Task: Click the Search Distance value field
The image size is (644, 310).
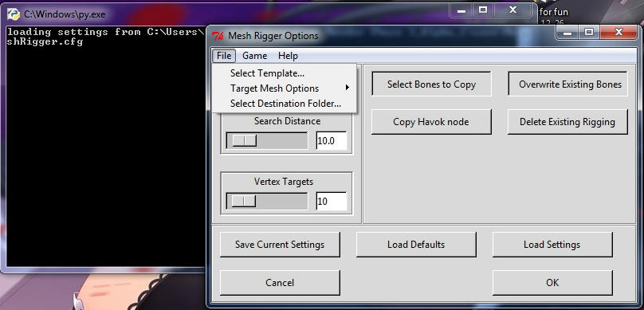Action: click(331, 141)
